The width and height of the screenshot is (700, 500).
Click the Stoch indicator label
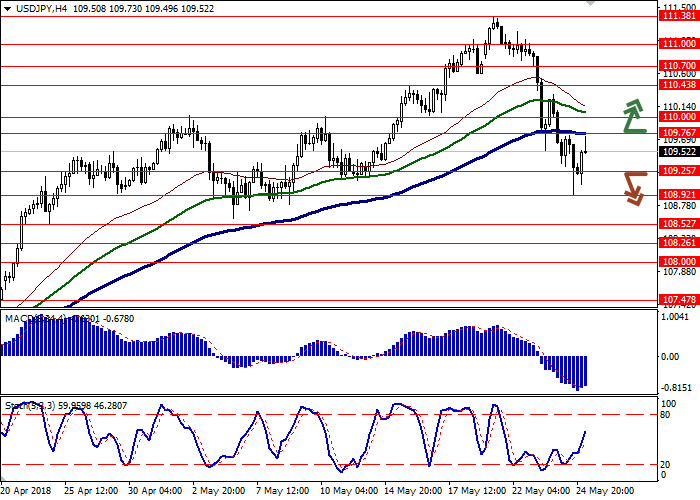pyautogui.click(x=18, y=407)
